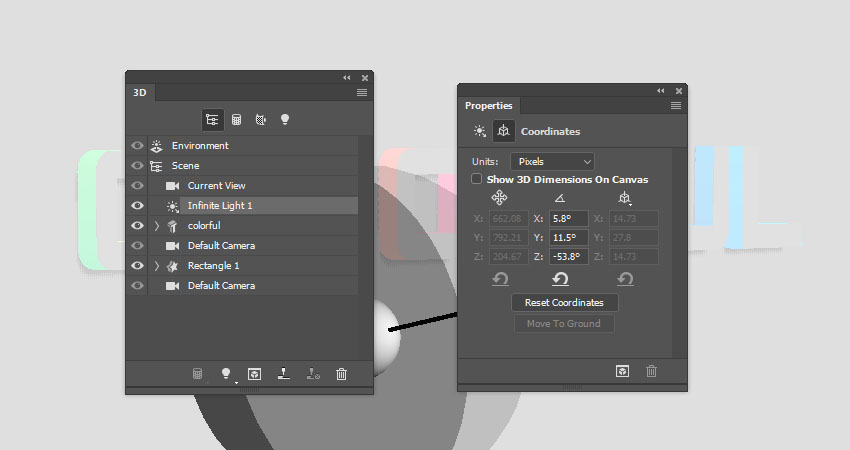The image size is (850, 450).
Task: Filter 3D panel by meshes
Action: point(236,120)
